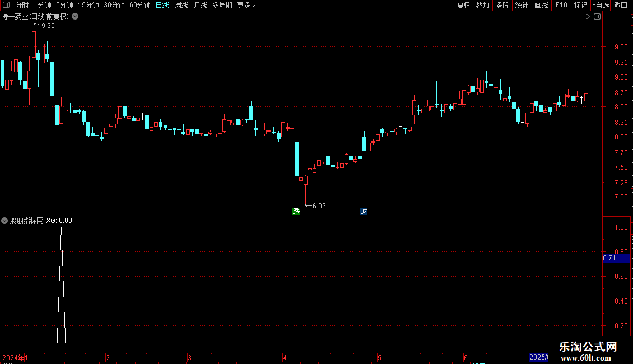Viewport: 633px width, 364px height.
Task: Switch to 月线 monthly chart
Action: click(200, 5)
